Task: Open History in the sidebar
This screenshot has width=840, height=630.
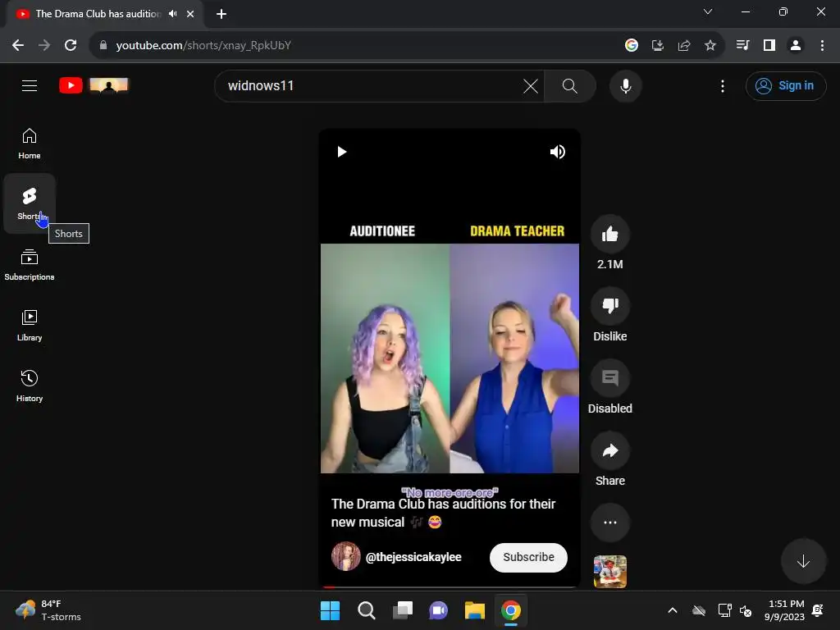Action: (30, 386)
